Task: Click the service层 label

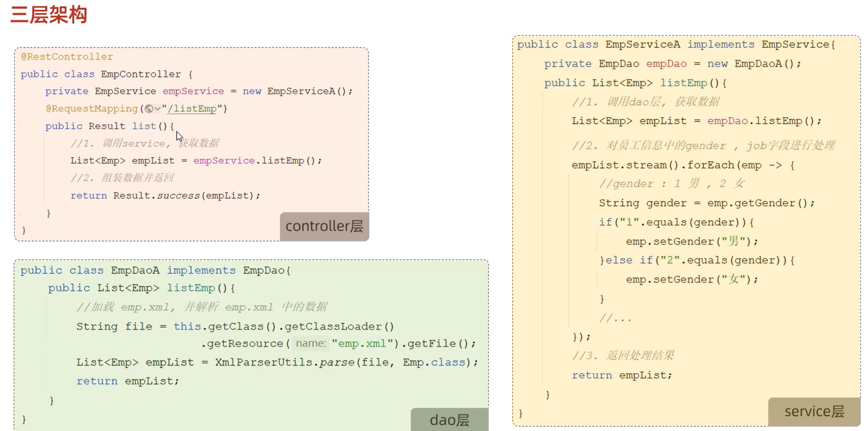Action: click(814, 411)
